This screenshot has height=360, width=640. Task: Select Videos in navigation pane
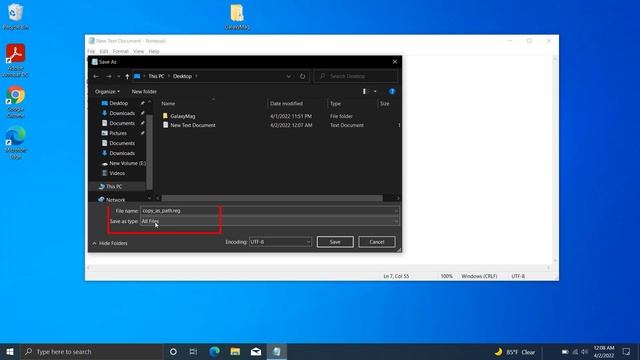(117, 173)
